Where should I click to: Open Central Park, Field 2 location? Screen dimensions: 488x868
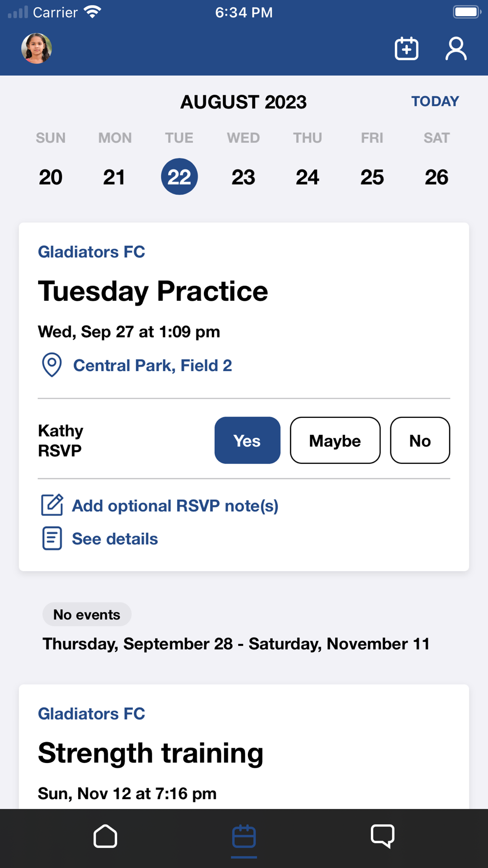[152, 366]
